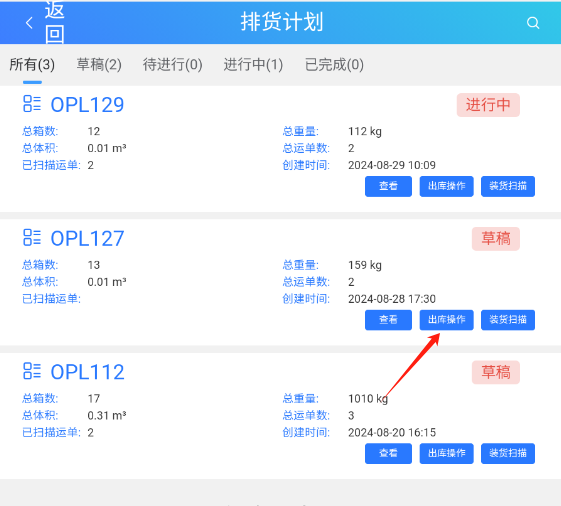The image size is (561, 506).
Task: Open the 进行中(1) tab
Action: [x=253, y=65]
